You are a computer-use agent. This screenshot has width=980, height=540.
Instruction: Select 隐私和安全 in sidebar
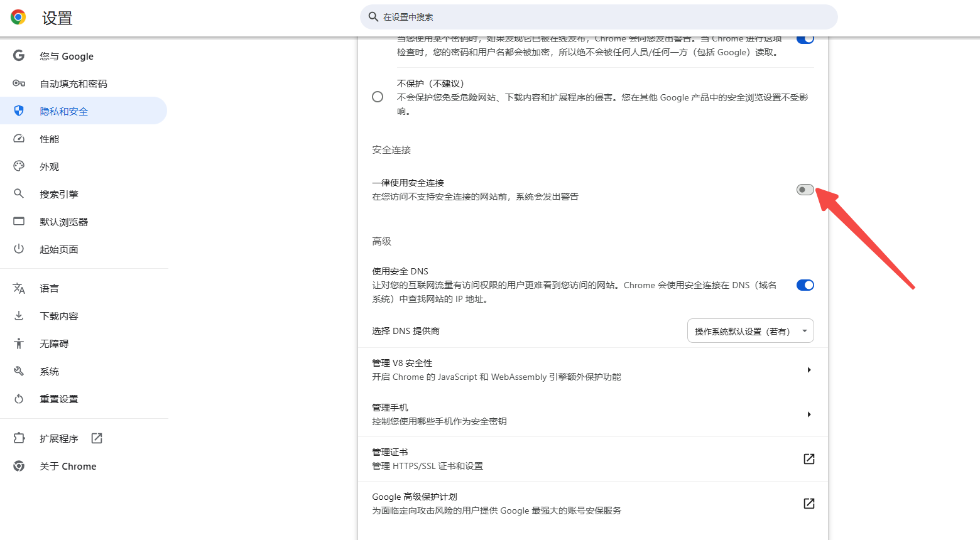[84, 111]
